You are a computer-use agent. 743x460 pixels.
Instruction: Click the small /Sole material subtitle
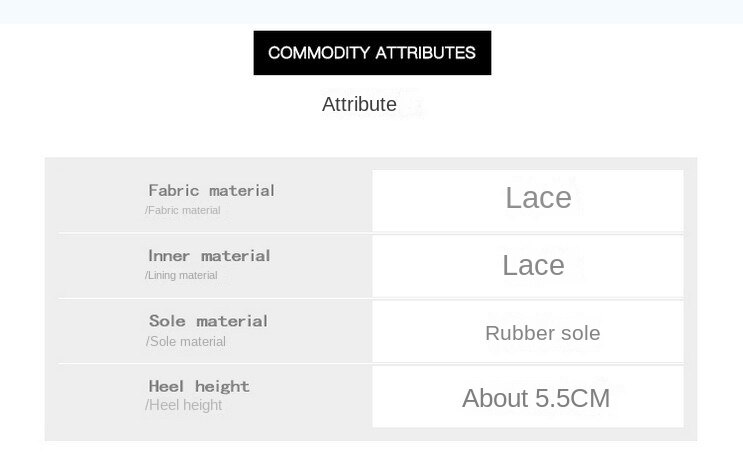point(186,342)
